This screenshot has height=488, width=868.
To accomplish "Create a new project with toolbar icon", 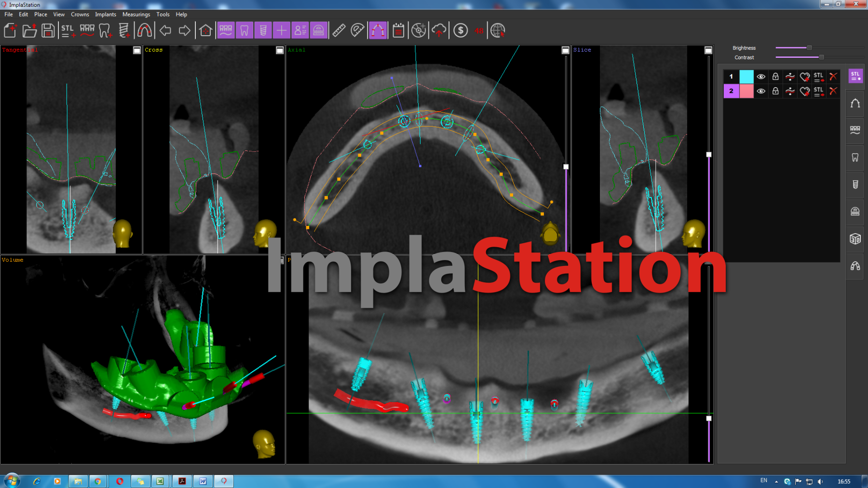I will tap(10, 30).
